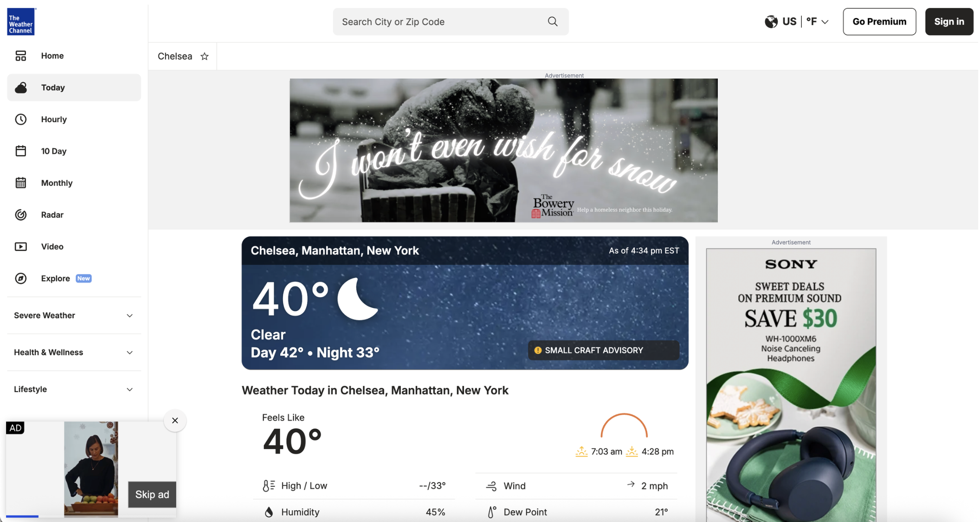Click the Explore compass icon

[21, 278]
